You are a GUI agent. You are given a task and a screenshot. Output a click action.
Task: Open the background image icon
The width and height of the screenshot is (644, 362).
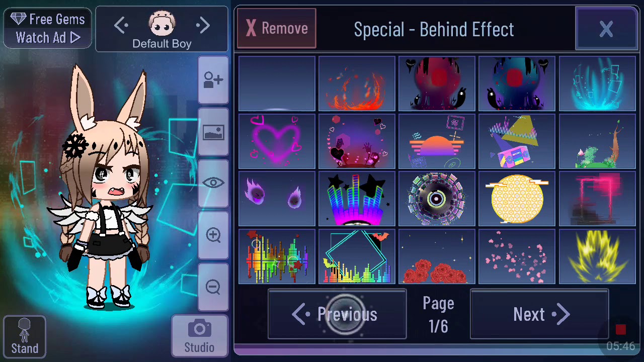point(213,133)
